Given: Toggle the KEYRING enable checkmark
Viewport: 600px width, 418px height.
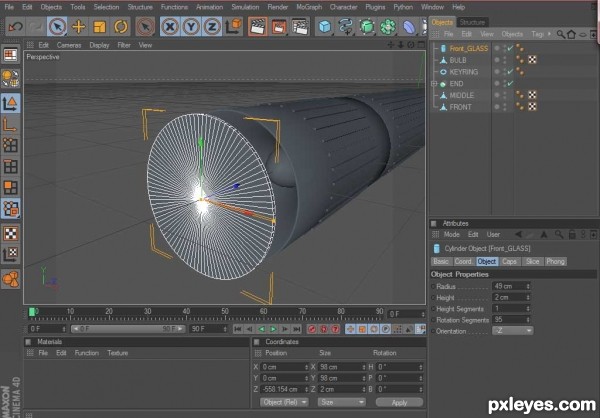Looking at the screenshot, I should 510,72.
